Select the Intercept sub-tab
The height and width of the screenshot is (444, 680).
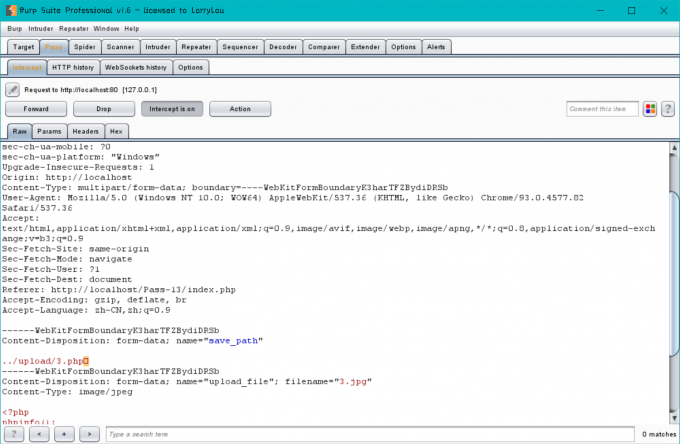click(27, 67)
